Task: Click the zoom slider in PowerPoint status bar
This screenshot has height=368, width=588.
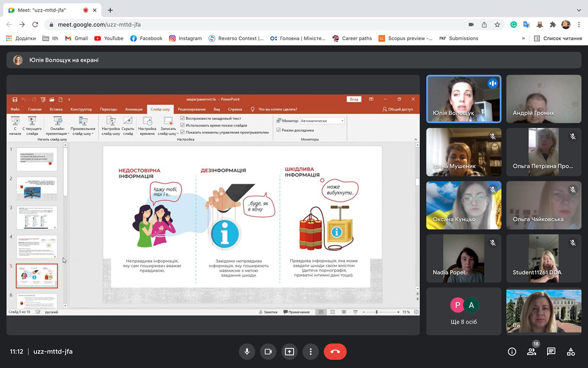Action: click(x=376, y=312)
